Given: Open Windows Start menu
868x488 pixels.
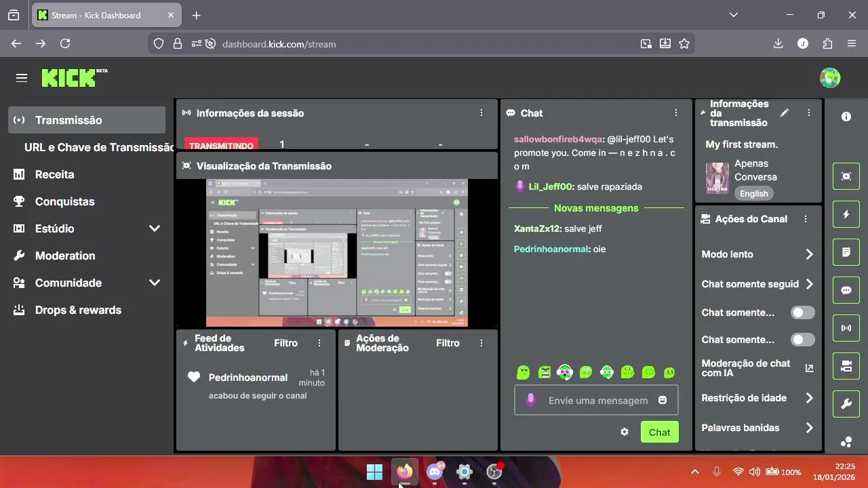Looking at the screenshot, I should click(374, 472).
